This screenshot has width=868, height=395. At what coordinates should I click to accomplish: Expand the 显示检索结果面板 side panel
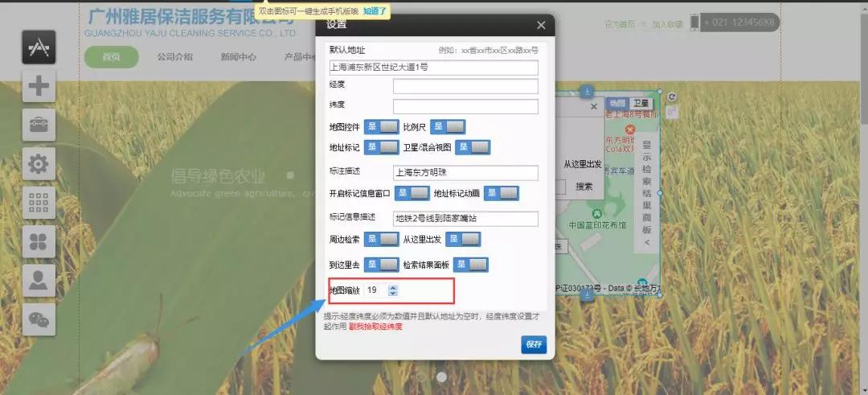(646, 193)
